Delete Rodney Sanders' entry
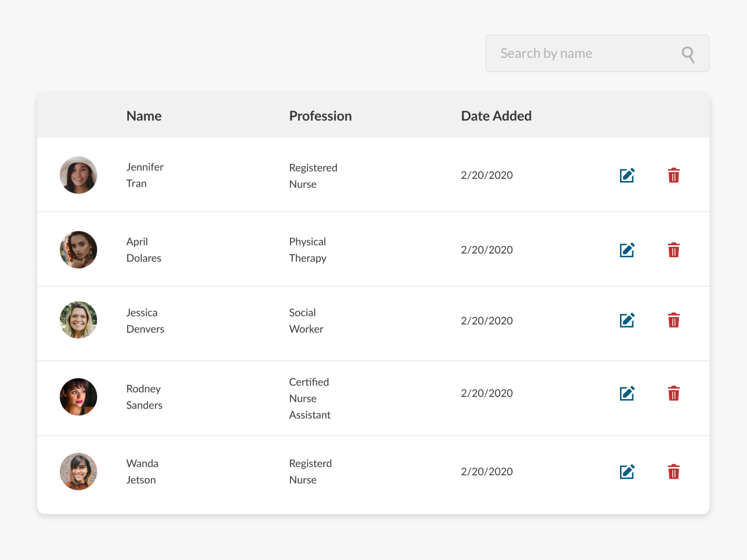This screenshot has width=747, height=560. click(x=674, y=393)
